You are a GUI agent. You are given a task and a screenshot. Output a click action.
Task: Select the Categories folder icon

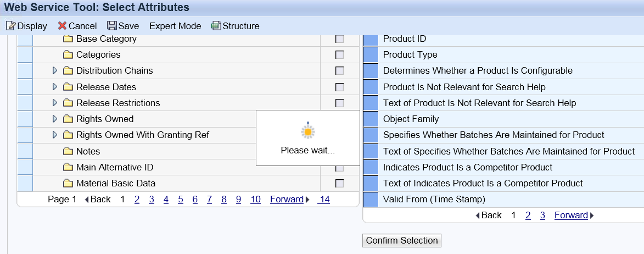click(x=68, y=54)
